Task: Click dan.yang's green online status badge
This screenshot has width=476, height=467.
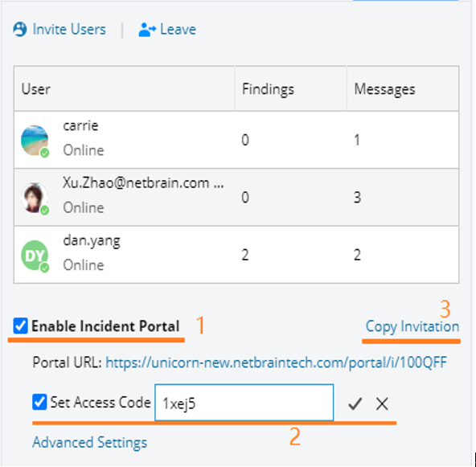Action: pyautogui.click(x=45, y=268)
